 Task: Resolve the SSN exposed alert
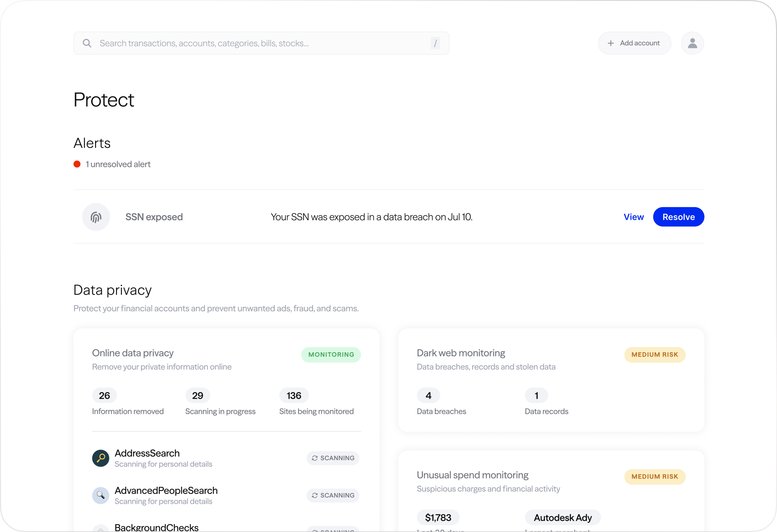(x=678, y=217)
